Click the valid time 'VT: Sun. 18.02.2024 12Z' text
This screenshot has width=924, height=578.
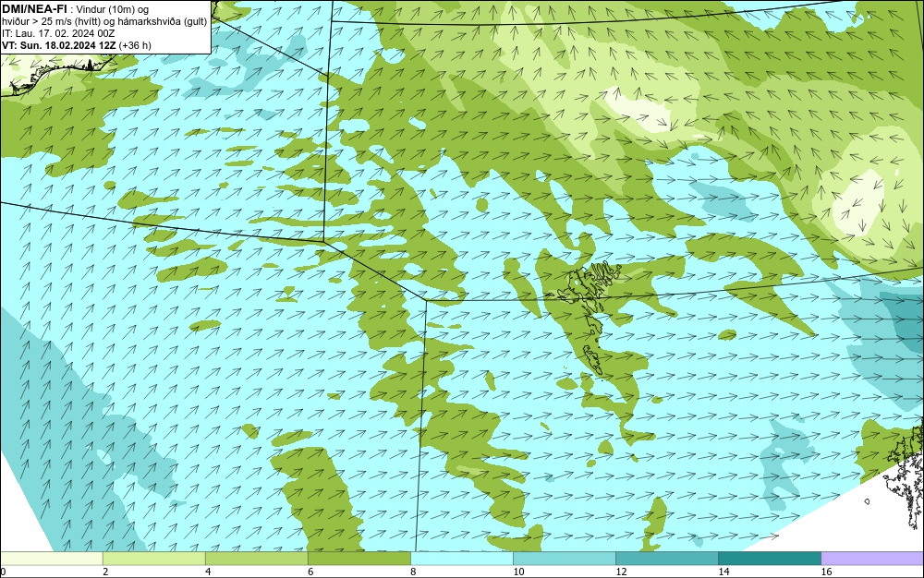click(59, 45)
